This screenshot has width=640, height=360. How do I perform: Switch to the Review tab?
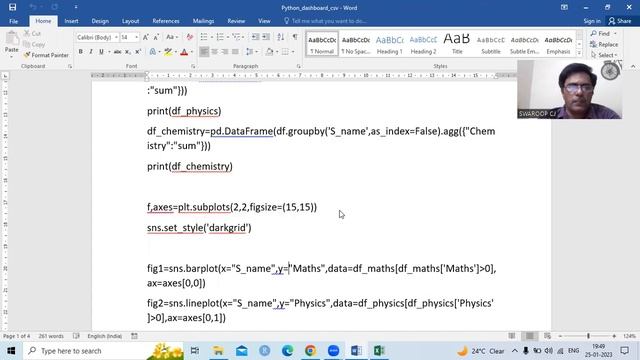[x=236, y=21]
